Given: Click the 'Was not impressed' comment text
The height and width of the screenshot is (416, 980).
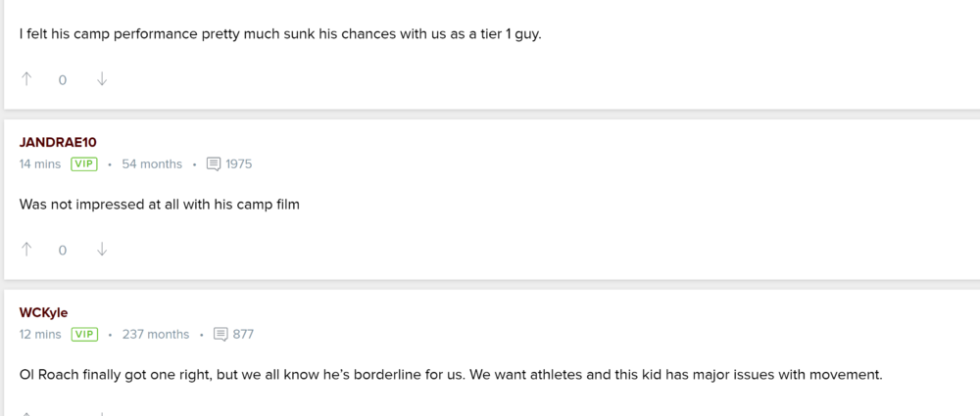Looking at the screenshot, I should [x=159, y=205].
